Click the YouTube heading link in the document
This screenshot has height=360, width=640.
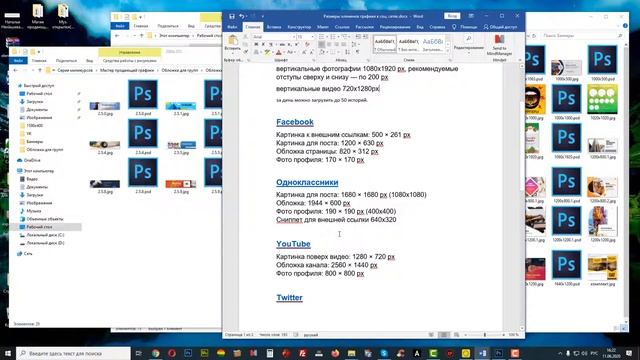pos(293,244)
